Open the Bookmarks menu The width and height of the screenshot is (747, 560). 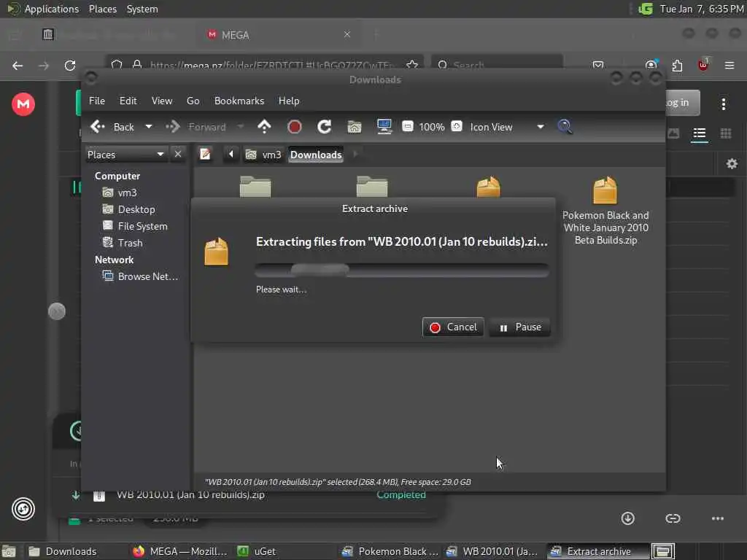(239, 101)
